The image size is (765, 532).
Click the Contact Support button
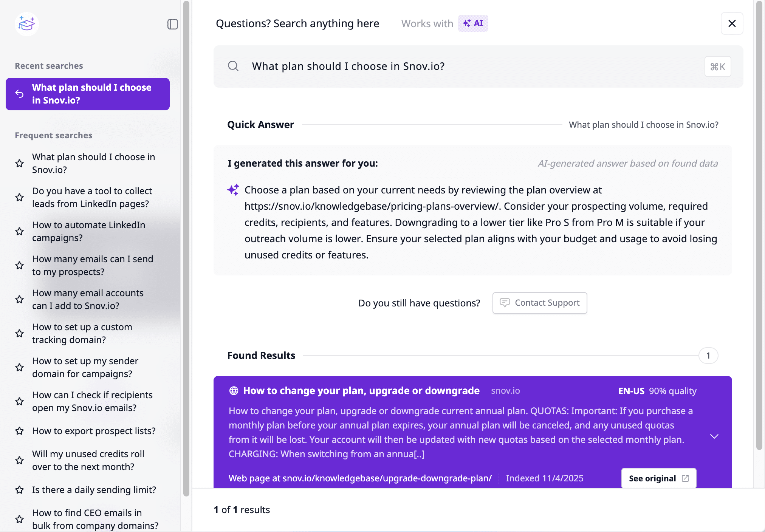(539, 303)
